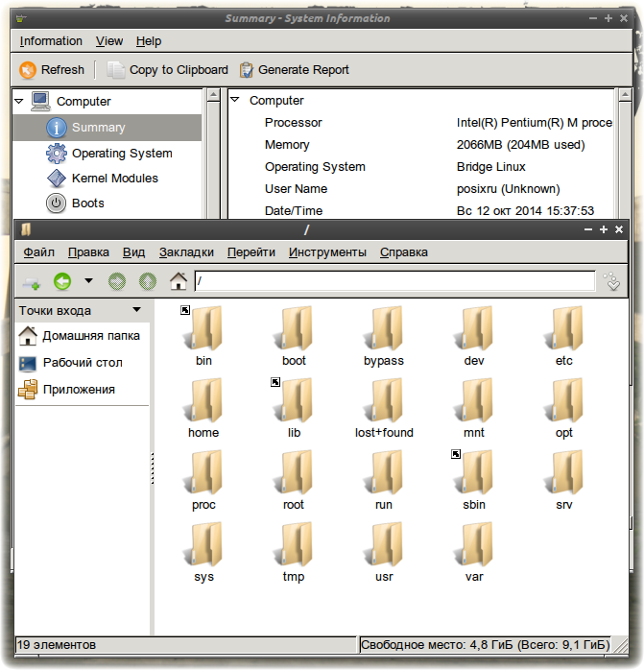Select the srv folder

(x=564, y=480)
